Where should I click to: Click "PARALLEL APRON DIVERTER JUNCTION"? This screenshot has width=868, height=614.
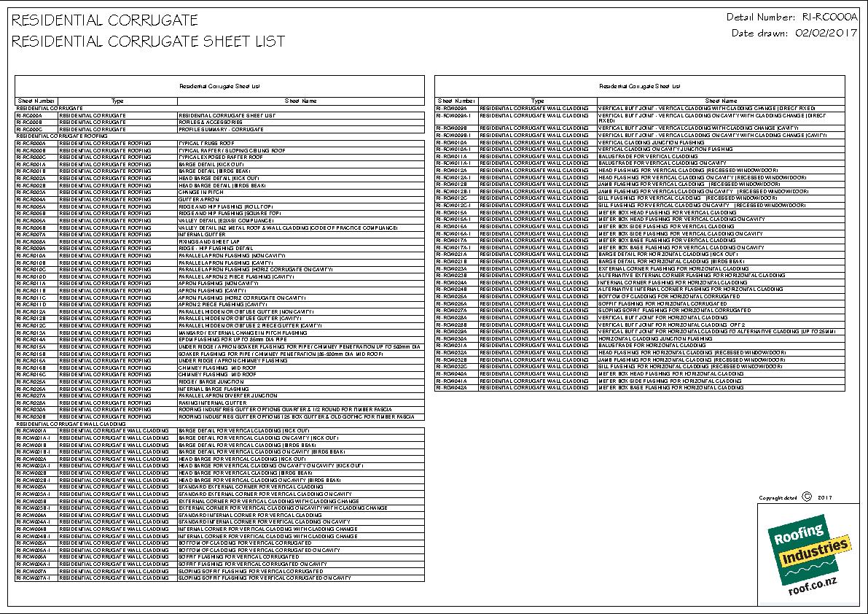[x=228, y=396]
